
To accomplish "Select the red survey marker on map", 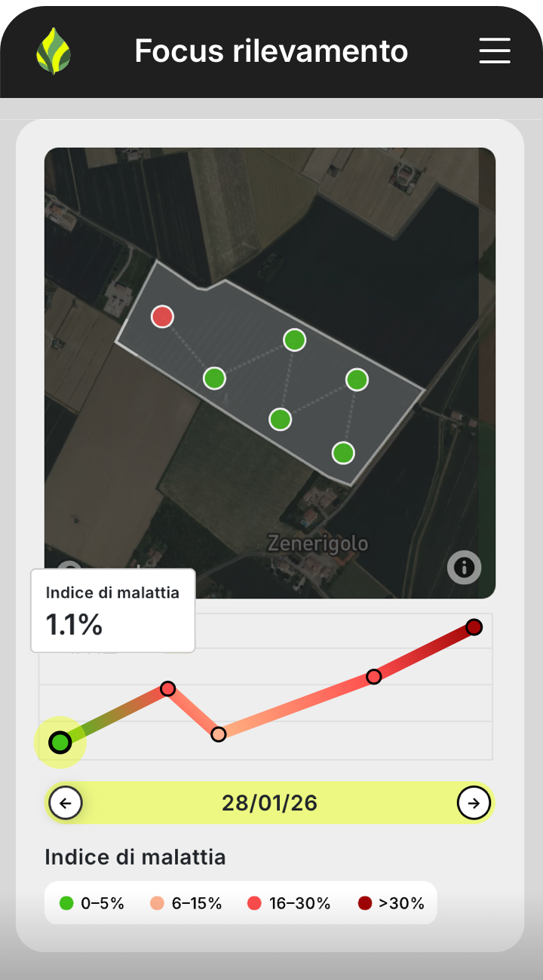I will pos(162,317).
